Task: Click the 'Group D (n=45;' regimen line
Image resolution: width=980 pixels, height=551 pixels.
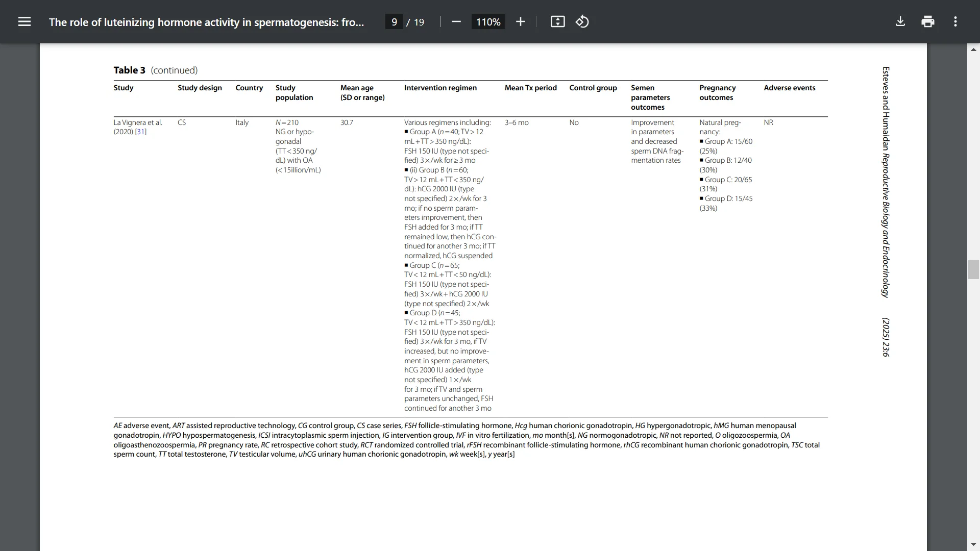Action: click(x=434, y=313)
